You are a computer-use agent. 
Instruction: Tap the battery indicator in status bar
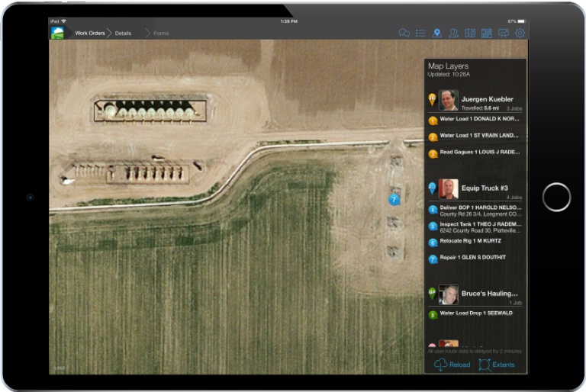(x=522, y=21)
